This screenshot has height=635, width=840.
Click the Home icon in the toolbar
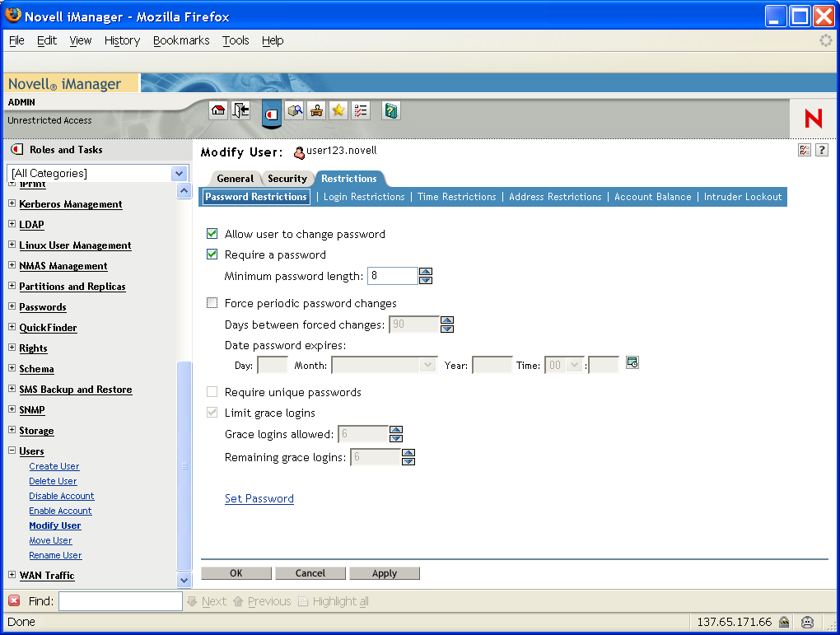click(x=217, y=110)
